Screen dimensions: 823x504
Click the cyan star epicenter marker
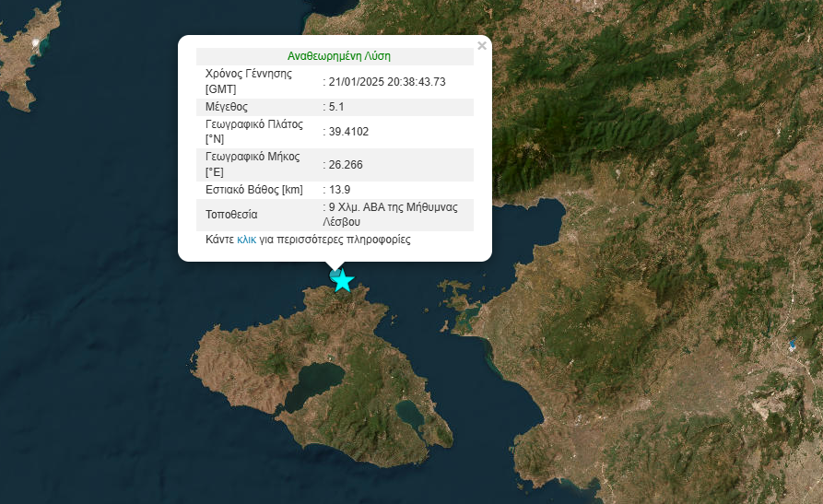click(x=343, y=281)
